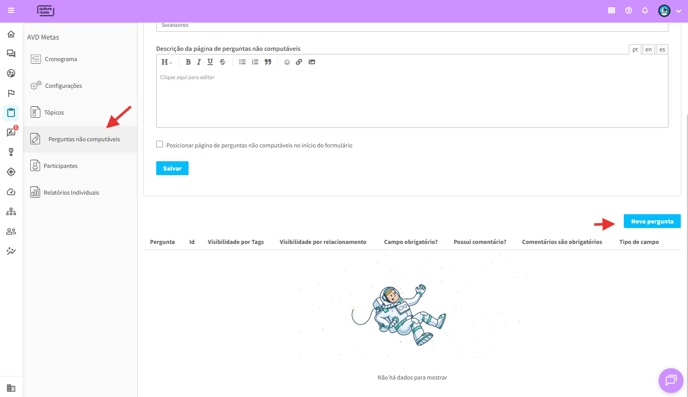Switch description language to pt

click(635, 50)
